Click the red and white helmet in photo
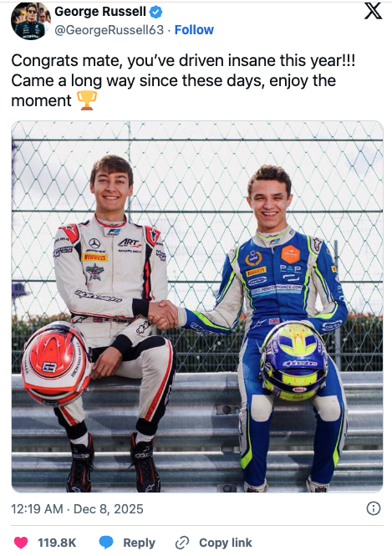Screen dimensions: 392x556 pyautogui.click(x=56, y=364)
